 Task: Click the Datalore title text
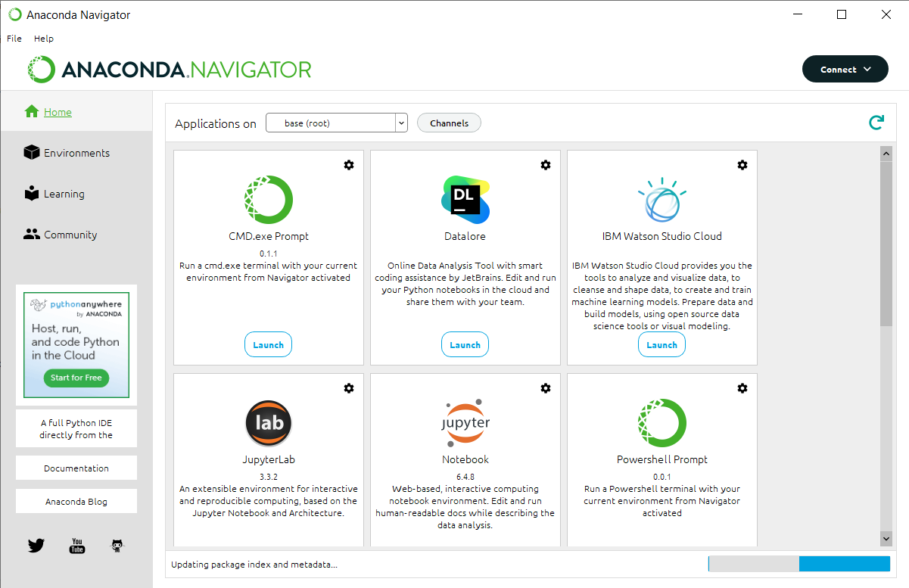tap(465, 236)
